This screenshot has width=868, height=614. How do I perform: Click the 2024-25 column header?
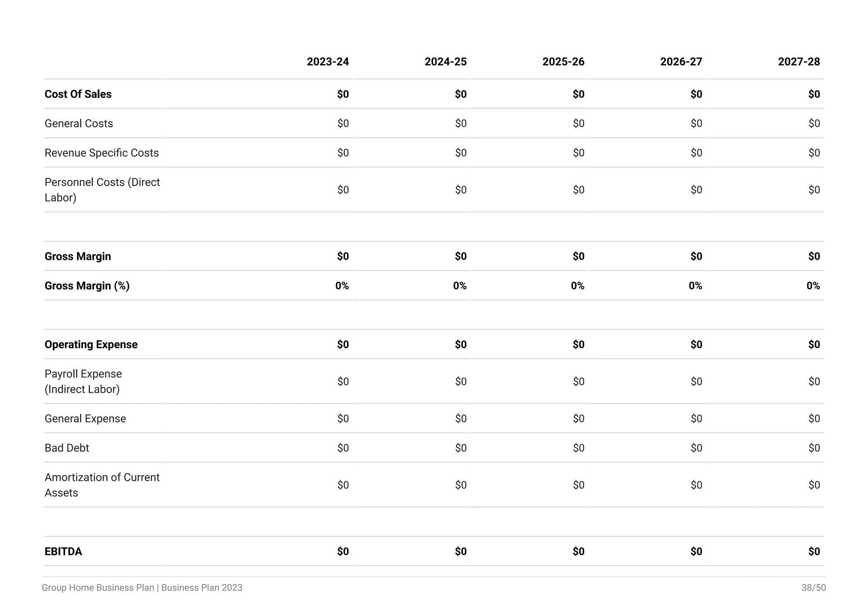(x=445, y=62)
